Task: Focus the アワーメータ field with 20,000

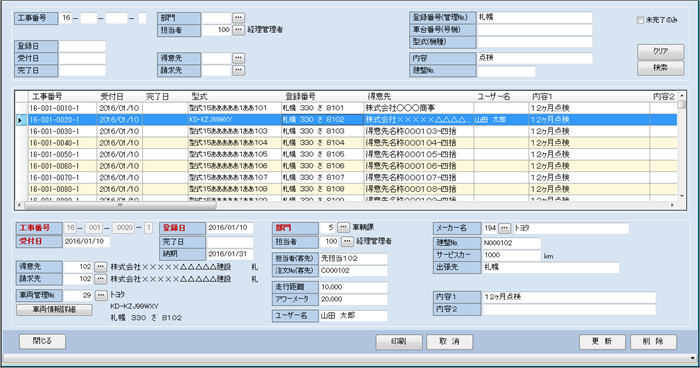Action: coord(353,299)
